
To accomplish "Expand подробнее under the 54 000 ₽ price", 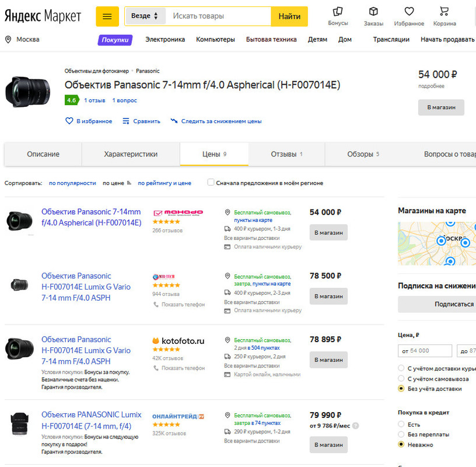I will tap(431, 86).
